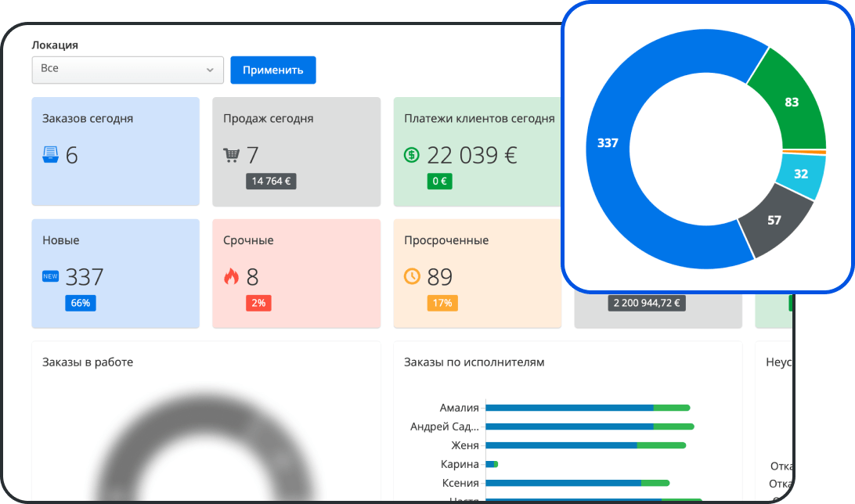Select the Новые card title
This screenshot has width=855, height=504.
point(61,240)
